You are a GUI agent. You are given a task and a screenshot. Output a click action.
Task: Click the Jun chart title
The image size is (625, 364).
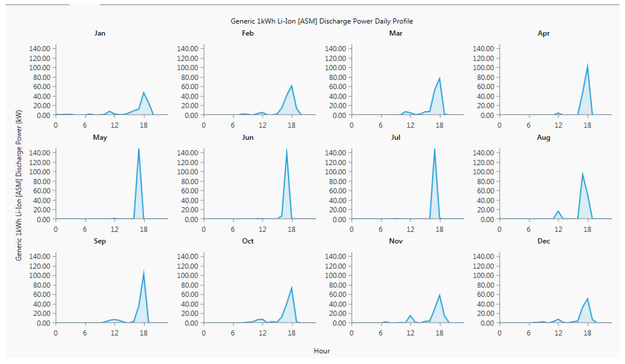click(x=248, y=137)
